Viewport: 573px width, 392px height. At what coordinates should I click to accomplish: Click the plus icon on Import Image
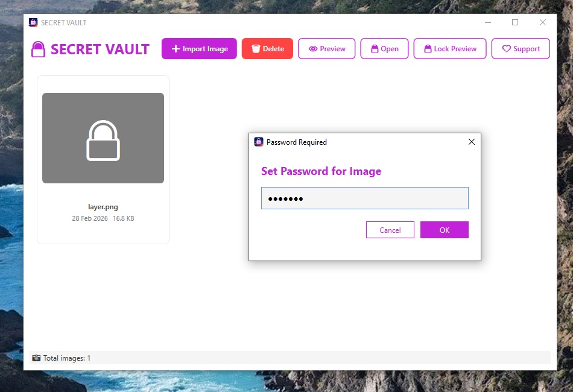(x=176, y=49)
